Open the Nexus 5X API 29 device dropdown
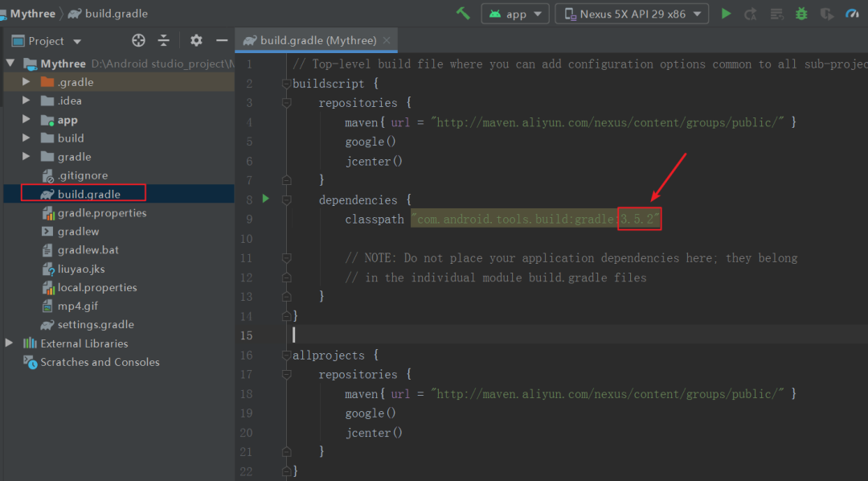Viewport: 868px width, 481px height. [632, 14]
